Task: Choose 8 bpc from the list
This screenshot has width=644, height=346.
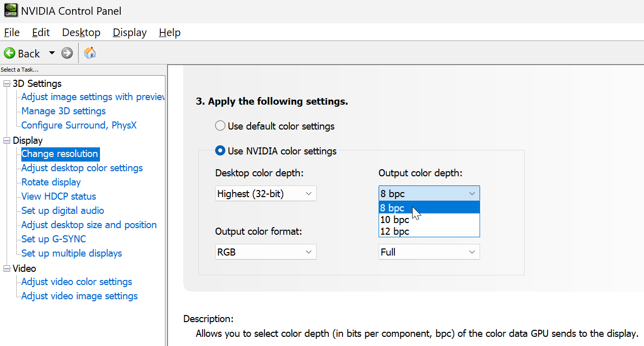Action: [429, 208]
